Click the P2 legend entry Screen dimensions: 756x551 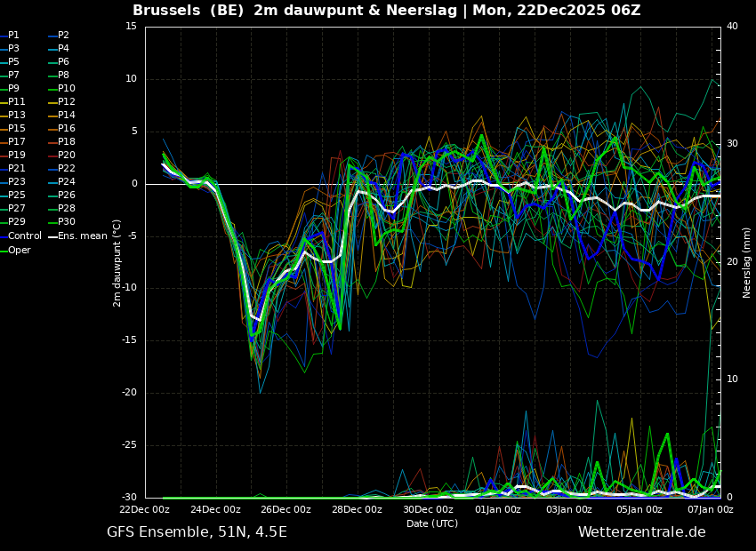[x=60, y=36]
